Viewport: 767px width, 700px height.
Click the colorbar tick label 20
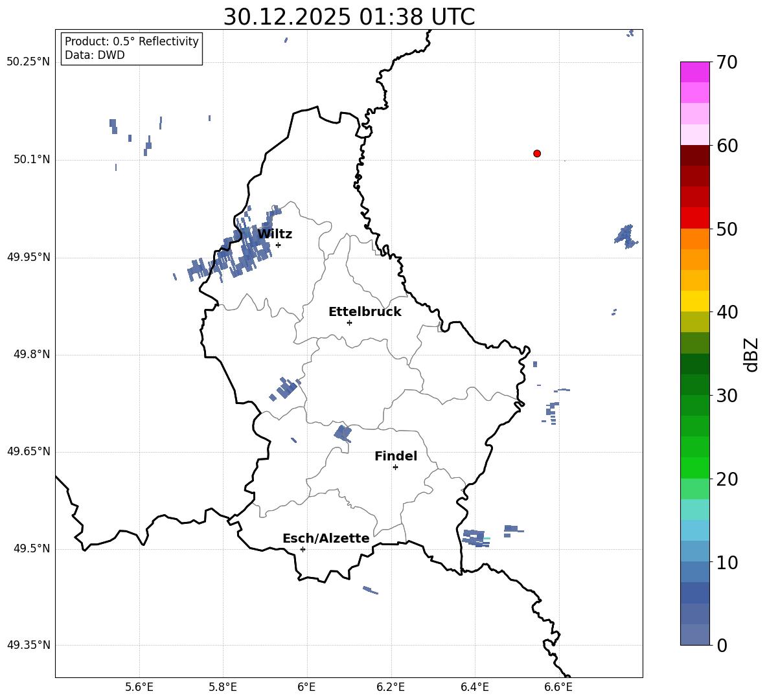click(x=727, y=479)
